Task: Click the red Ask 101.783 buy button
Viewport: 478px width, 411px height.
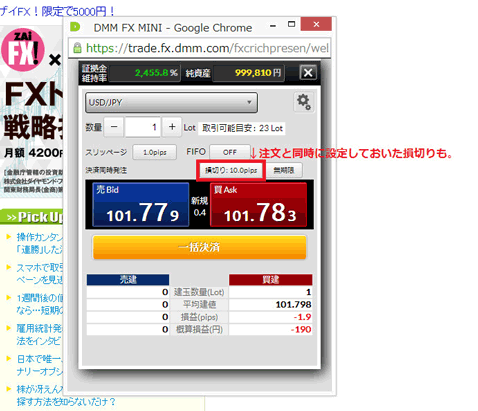Action: pyautogui.click(x=258, y=205)
